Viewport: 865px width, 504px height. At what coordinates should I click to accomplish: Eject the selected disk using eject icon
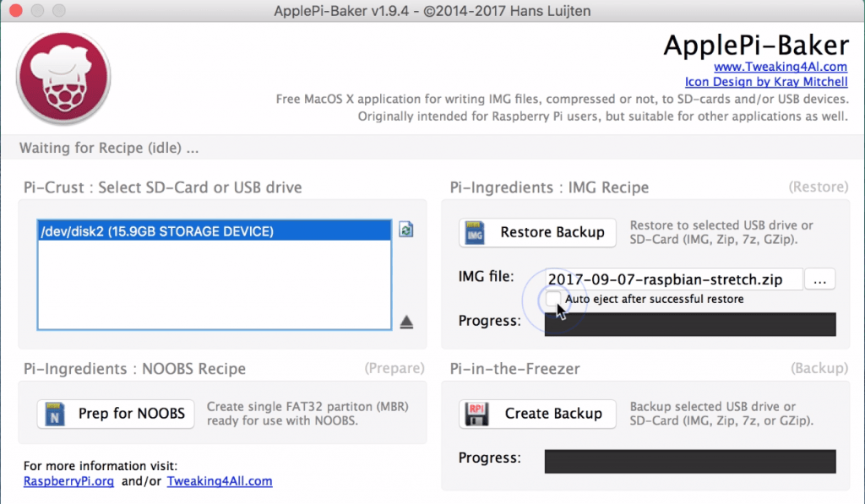coord(406,322)
